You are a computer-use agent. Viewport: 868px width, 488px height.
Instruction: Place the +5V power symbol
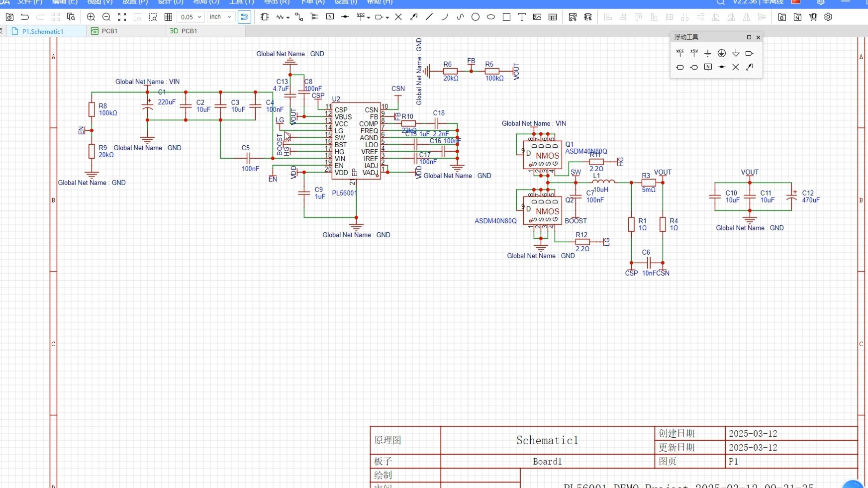pos(694,53)
